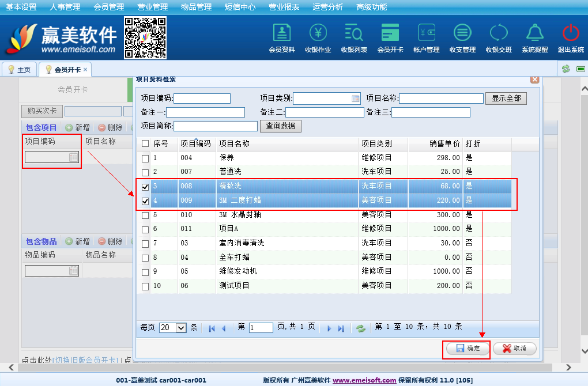This screenshot has height=386, width=588.
Task: Click the 确定 confirm button
Action: (x=467, y=349)
